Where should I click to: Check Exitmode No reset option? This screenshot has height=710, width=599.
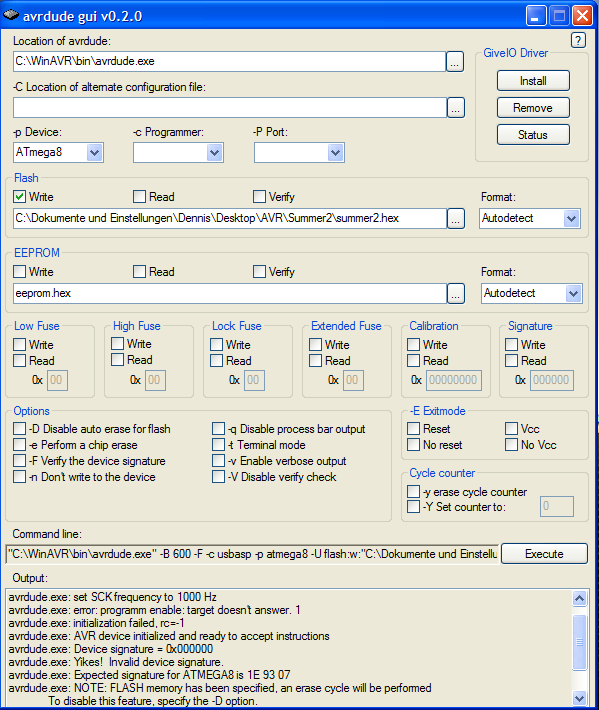point(413,445)
